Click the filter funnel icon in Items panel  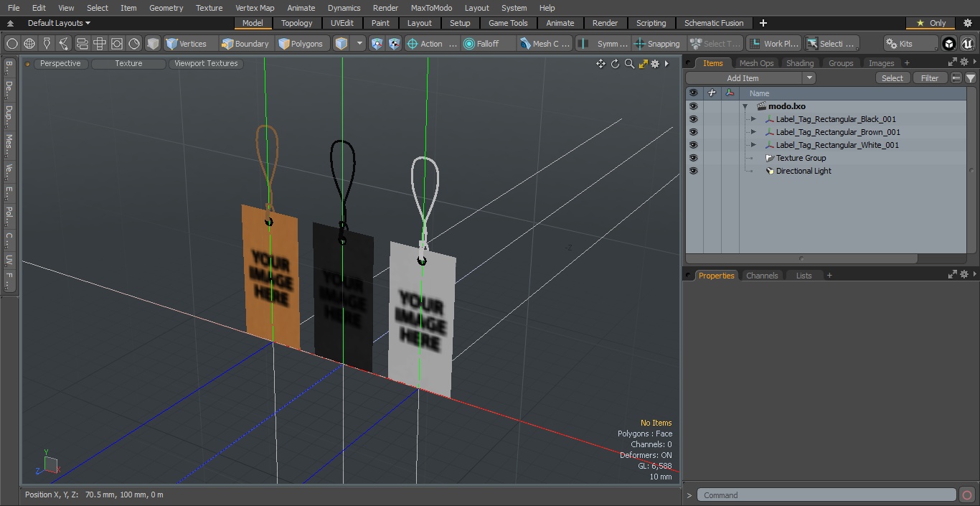tap(970, 78)
